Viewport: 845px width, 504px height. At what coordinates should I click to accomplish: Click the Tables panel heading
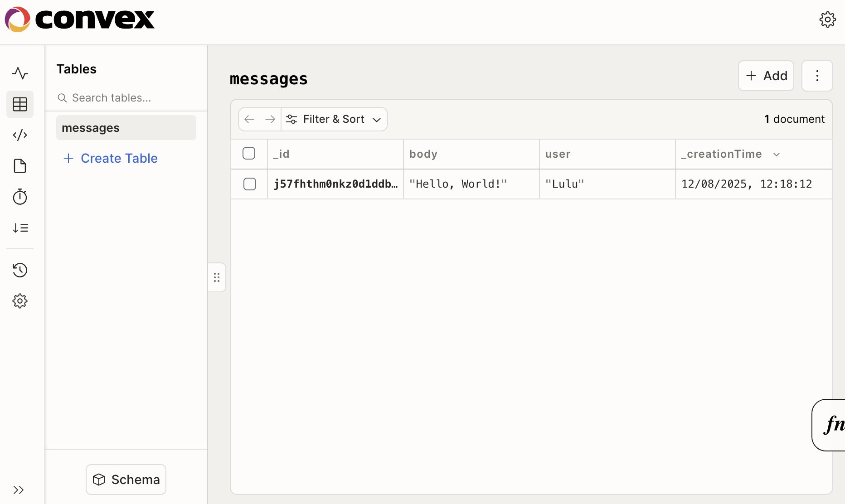pos(77,69)
